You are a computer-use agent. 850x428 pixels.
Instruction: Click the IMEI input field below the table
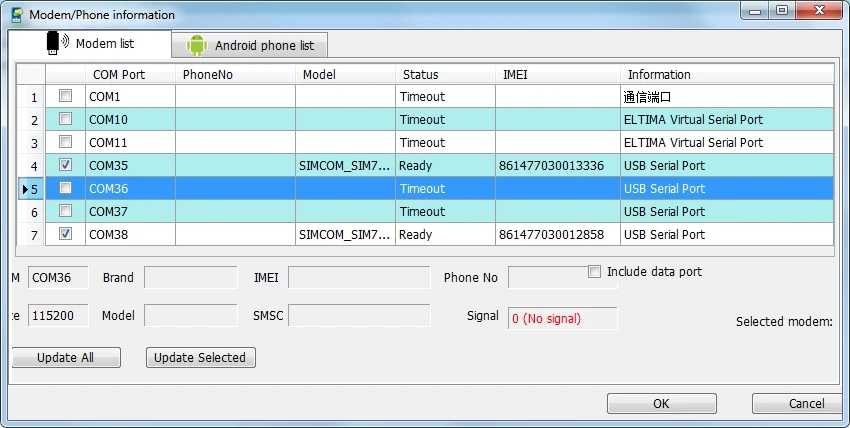pyautogui.click(x=359, y=277)
